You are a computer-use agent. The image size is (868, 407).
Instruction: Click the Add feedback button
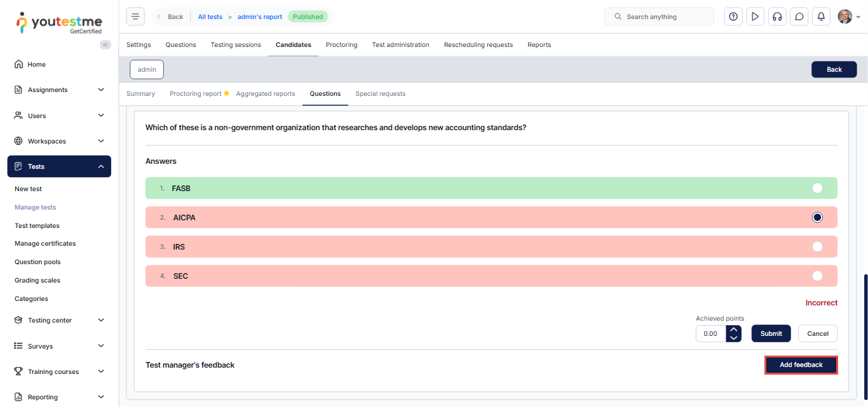801,365
